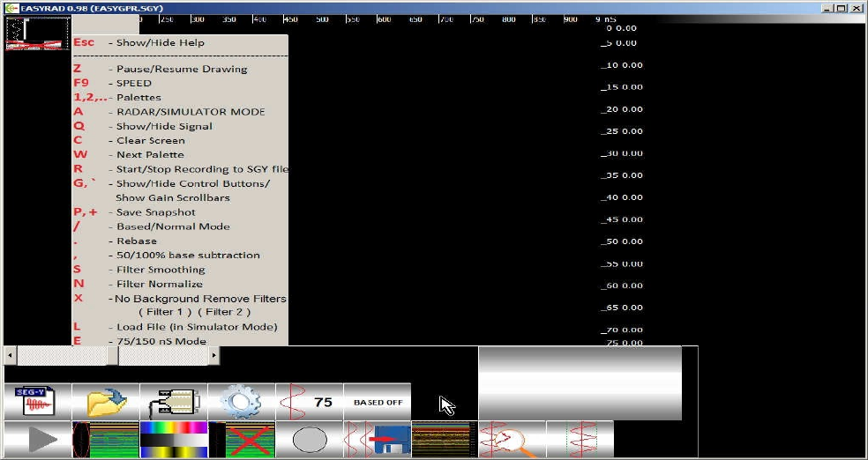Image resolution: width=868 pixels, height=460 pixels.
Task: Click 'Start/Stop Recording to SGY file' line
Action: [x=181, y=169]
